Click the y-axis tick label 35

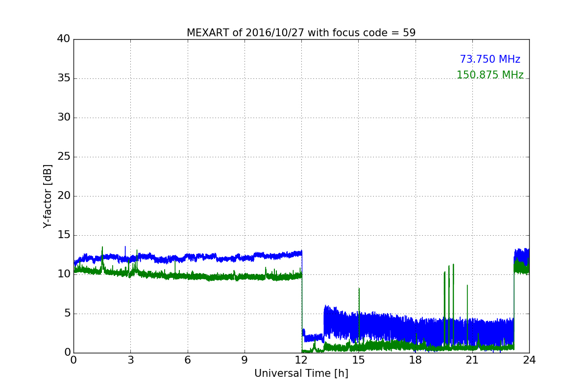coord(64,78)
